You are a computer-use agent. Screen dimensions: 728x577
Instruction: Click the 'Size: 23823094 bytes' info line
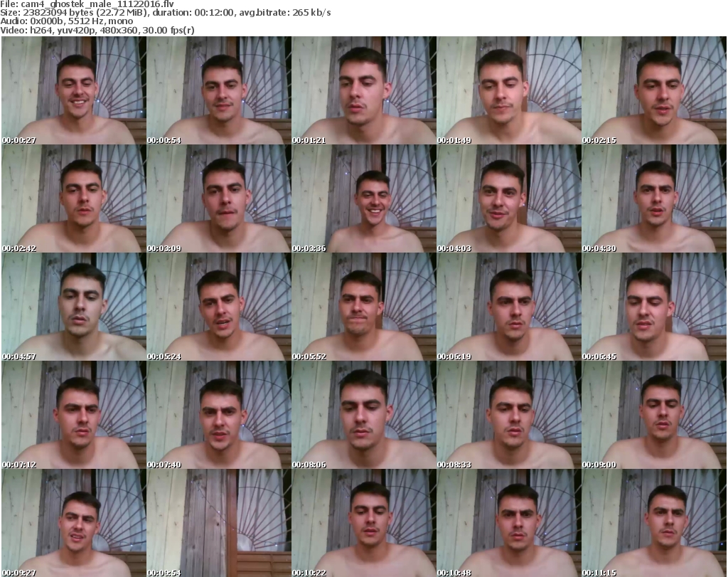pyautogui.click(x=166, y=13)
